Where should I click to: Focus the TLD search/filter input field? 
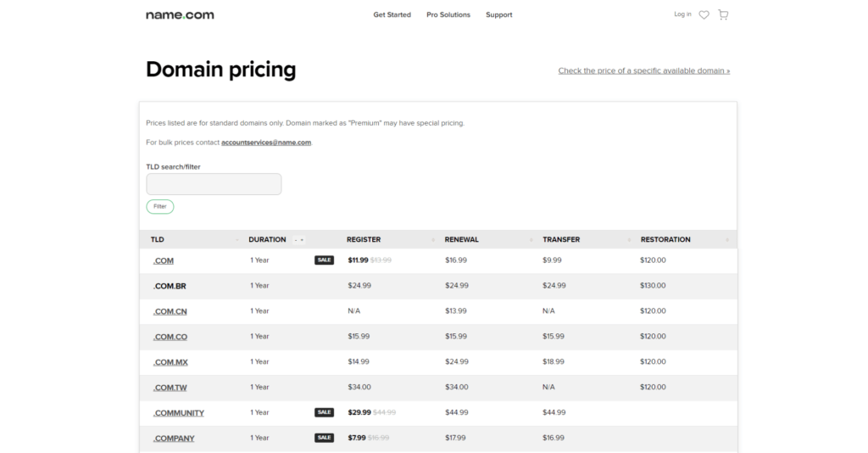(214, 184)
